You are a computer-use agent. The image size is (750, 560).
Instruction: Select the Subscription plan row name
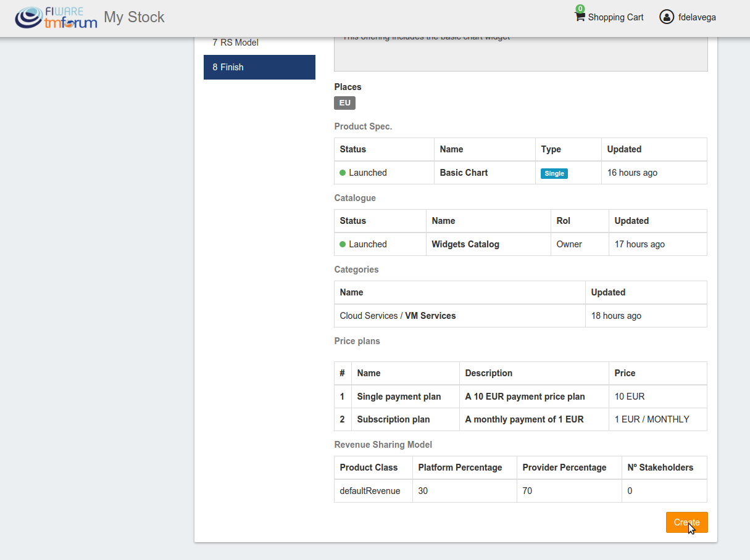click(x=393, y=419)
